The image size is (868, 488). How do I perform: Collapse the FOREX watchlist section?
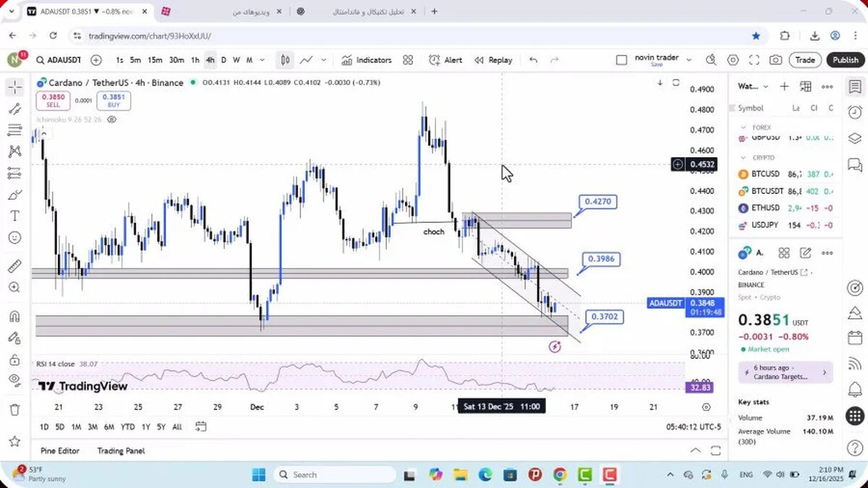744,127
